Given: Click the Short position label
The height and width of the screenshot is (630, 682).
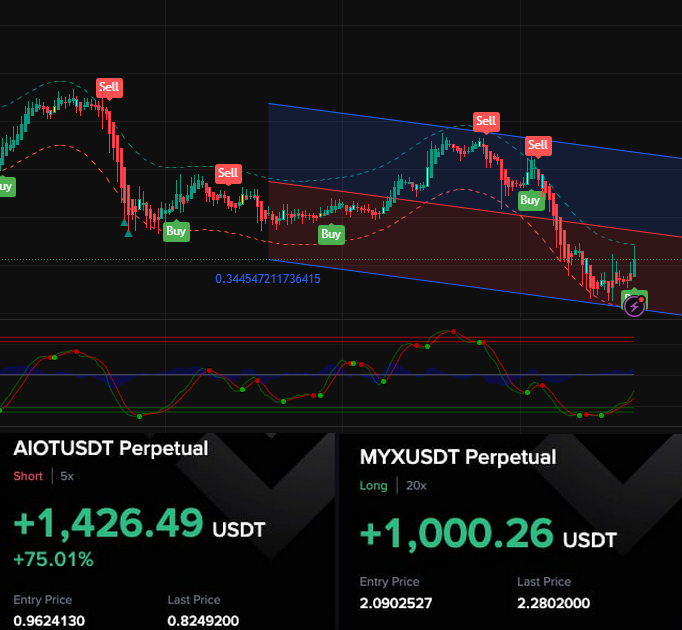Looking at the screenshot, I should tap(28, 476).
